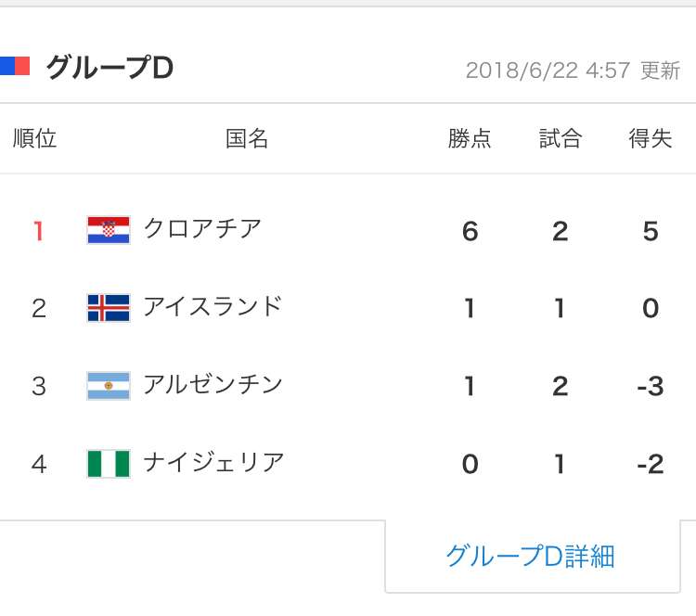Select the クロアチア team name

(202, 229)
